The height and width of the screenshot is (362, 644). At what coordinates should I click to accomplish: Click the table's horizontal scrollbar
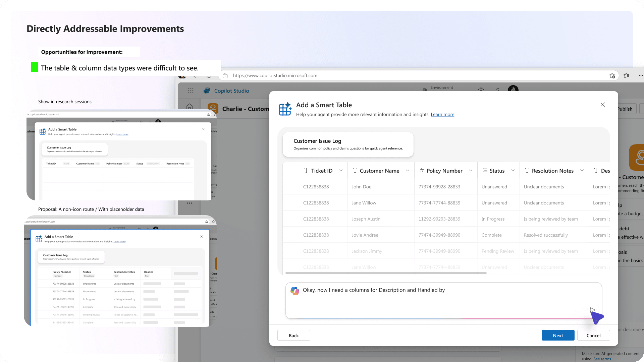pyautogui.click(x=386, y=273)
